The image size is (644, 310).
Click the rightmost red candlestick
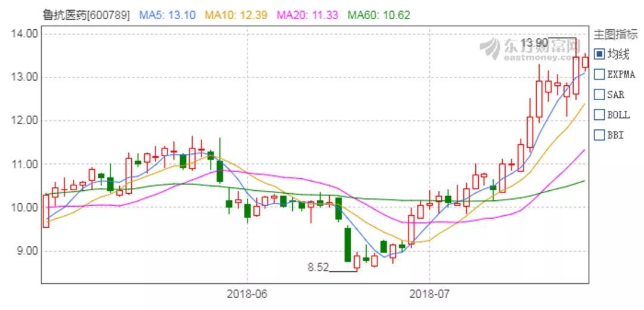[585, 61]
